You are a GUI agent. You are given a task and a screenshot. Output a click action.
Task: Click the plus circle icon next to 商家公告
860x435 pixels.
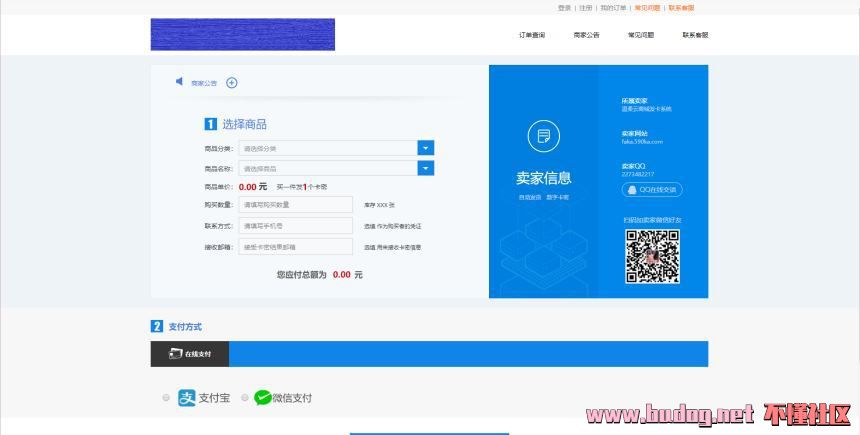pyautogui.click(x=232, y=83)
